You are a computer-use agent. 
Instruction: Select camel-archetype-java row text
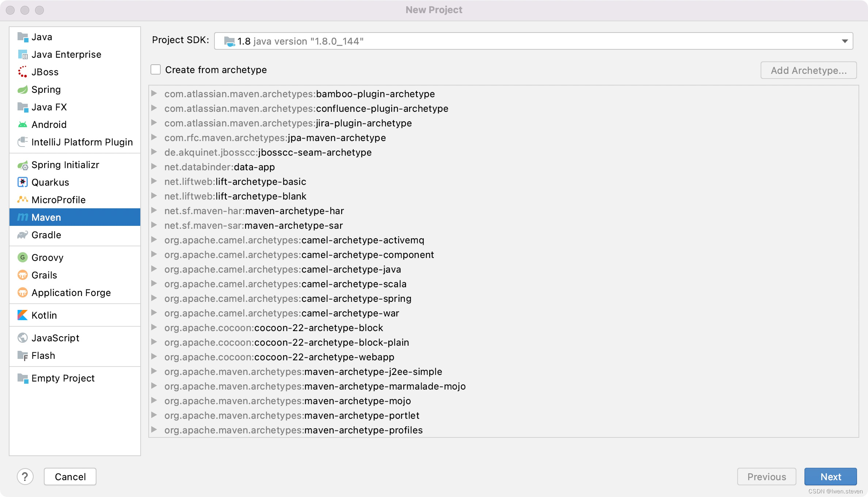[283, 269]
